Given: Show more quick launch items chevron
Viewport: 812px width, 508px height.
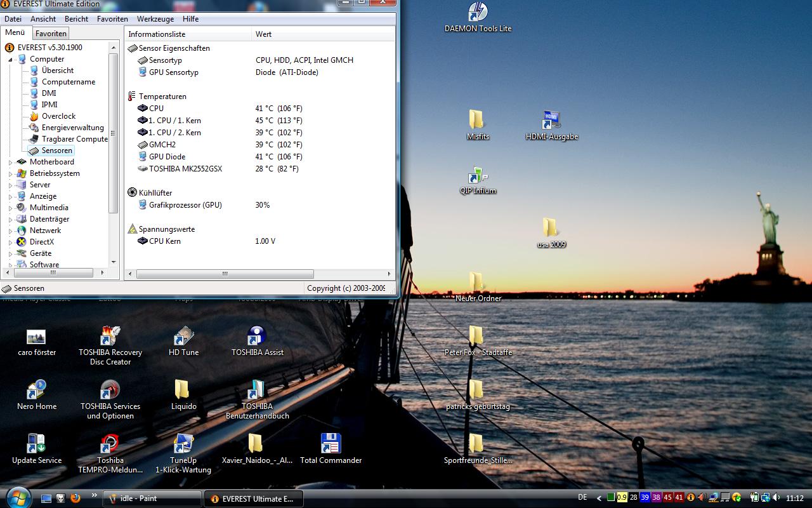Looking at the screenshot, I should click(x=95, y=495).
